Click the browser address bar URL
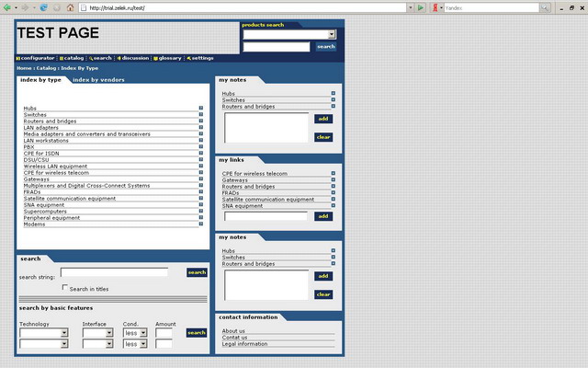 (117, 8)
